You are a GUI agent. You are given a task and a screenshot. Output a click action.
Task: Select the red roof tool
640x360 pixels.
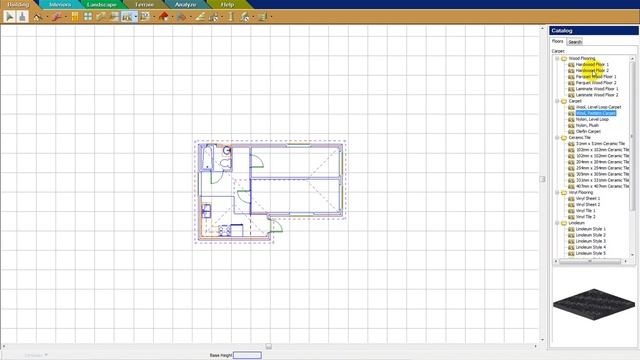tap(164, 17)
